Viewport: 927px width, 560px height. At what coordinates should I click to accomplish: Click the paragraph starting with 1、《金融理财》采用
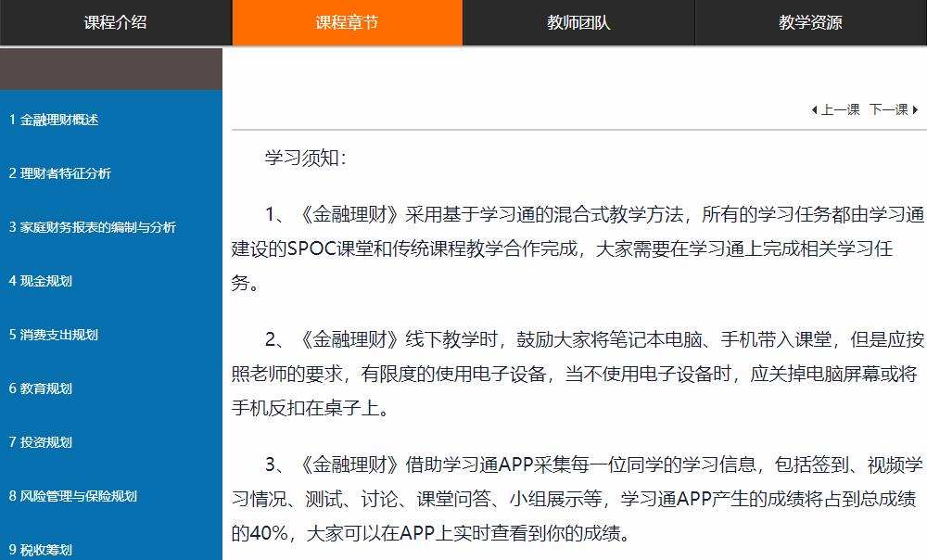click(x=578, y=248)
